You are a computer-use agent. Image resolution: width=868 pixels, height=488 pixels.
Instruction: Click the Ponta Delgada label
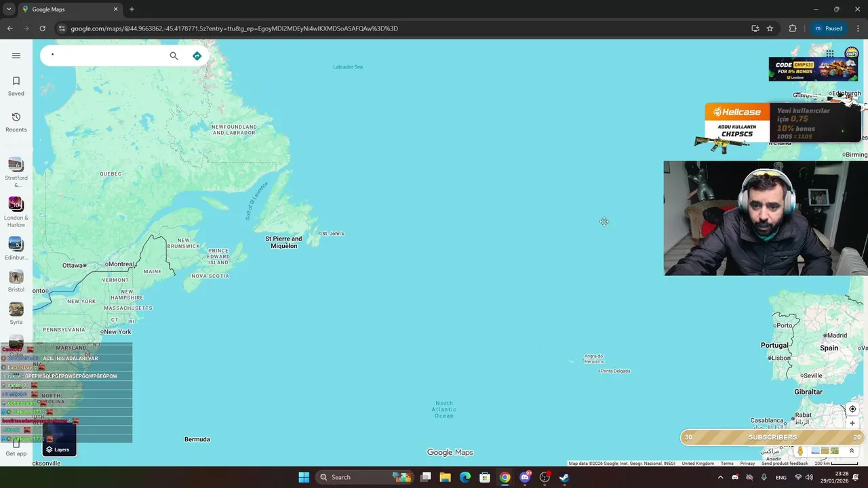[615, 371]
